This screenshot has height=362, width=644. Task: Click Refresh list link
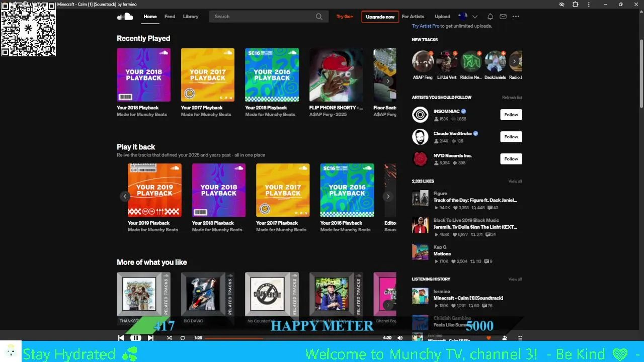coord(512,98)
